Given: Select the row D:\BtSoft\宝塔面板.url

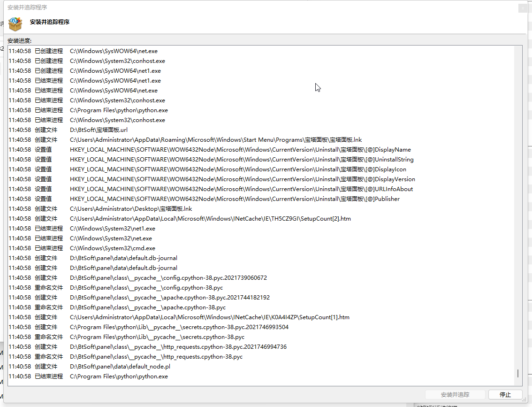Looking at the screenshot, I should click(x=261, y=130).
